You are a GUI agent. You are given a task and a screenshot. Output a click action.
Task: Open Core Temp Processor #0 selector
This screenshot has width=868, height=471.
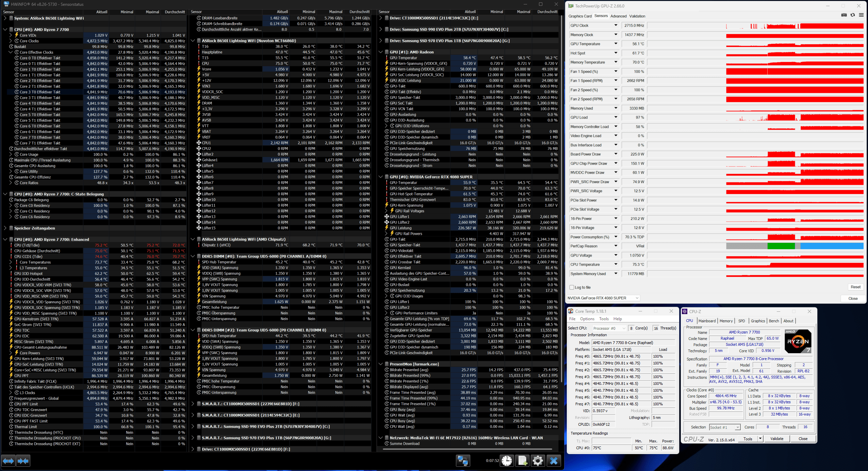(609, 328)
